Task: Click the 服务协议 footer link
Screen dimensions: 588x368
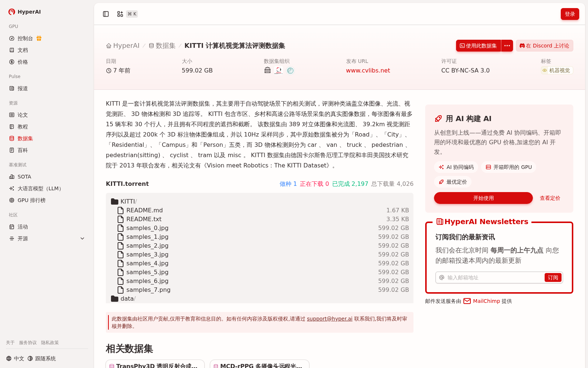Action: 28,343
